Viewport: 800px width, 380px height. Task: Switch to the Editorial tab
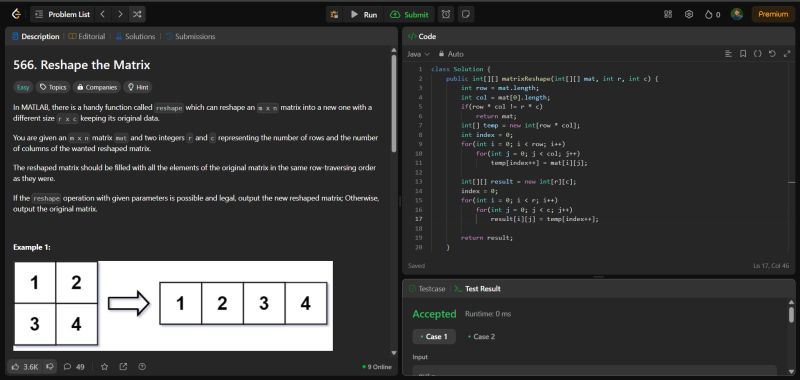pyautogui.click(x=87, y=36)
